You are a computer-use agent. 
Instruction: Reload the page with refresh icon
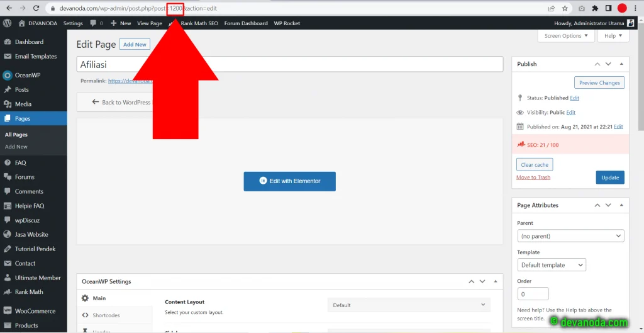coord(36,8)
